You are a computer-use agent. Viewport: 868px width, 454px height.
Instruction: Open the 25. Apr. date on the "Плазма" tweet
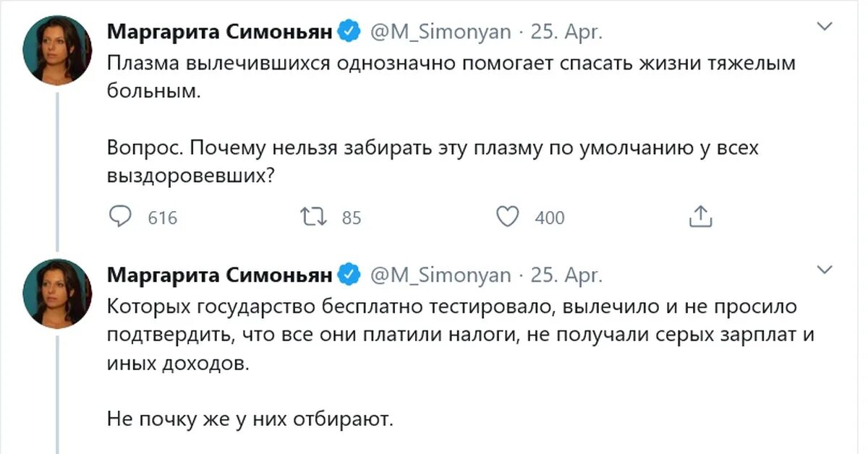(x=566, y=33)
